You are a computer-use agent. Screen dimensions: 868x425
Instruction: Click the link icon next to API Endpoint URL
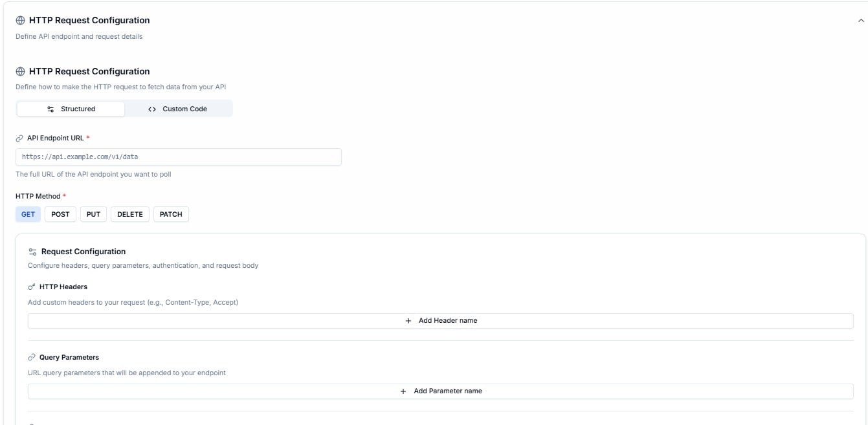click(19, 138)
